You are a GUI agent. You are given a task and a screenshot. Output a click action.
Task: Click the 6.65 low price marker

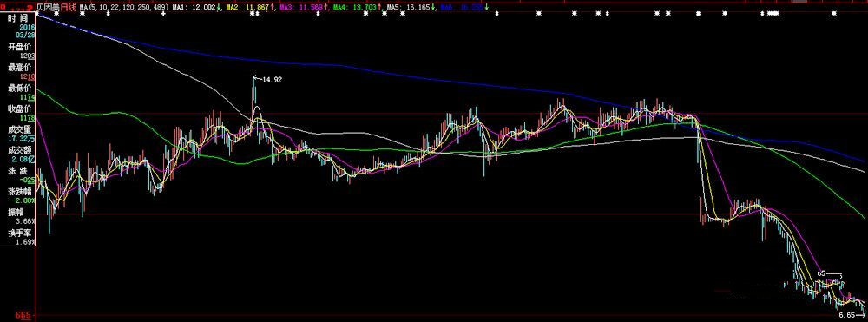click(846, 314)
